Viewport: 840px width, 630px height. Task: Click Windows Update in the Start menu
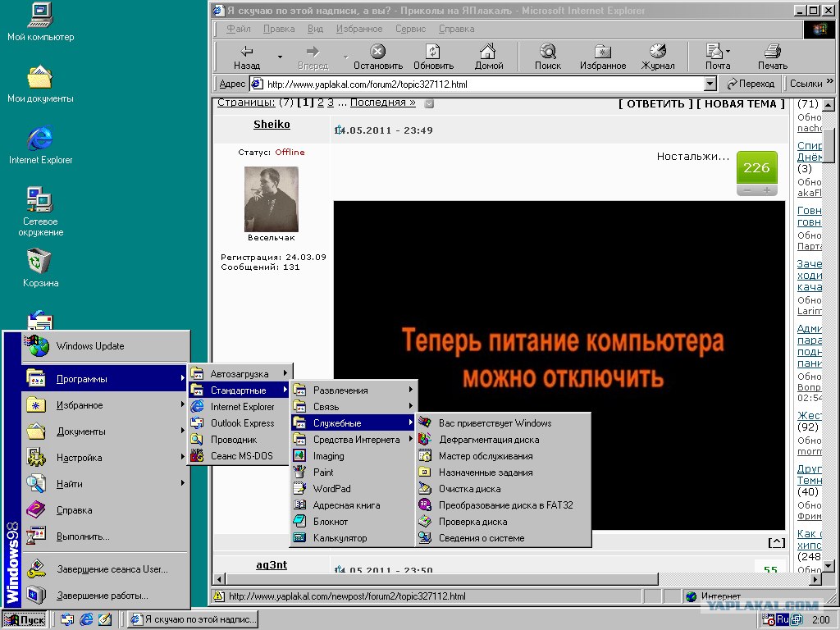coord(106,346)
